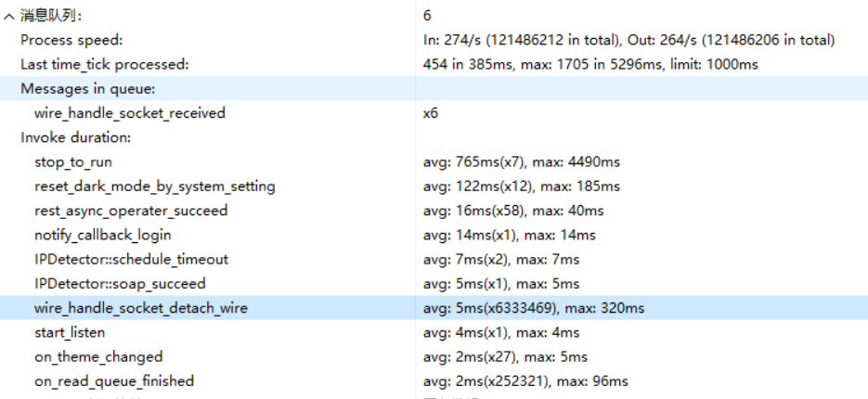868x399 pixels.
Task: Select the wire_handle_socket_detach_wire entry
Action: tap(141, 308)
